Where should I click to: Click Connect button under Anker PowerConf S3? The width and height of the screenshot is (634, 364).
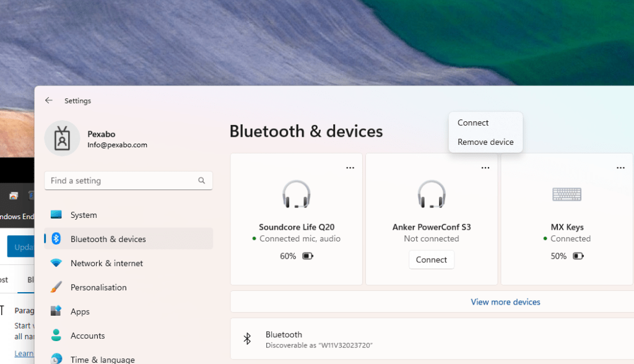(x=432, y=259)
